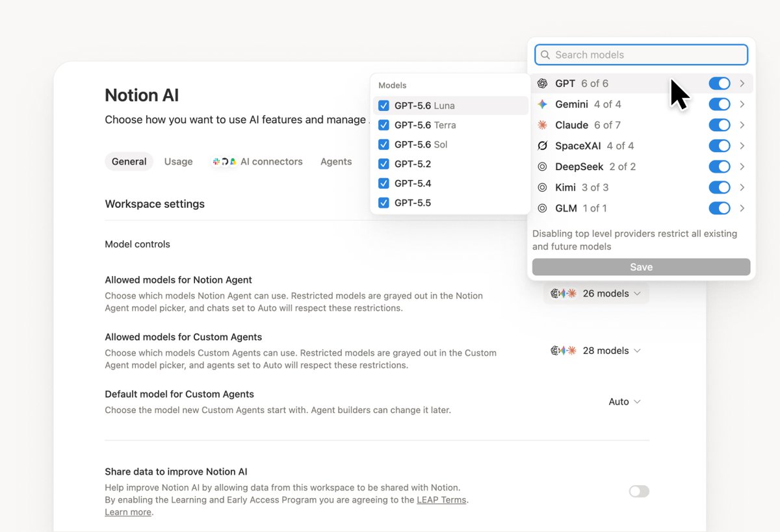
Task: Turn off the Gemini models toggle
Action: click(720, 104)
